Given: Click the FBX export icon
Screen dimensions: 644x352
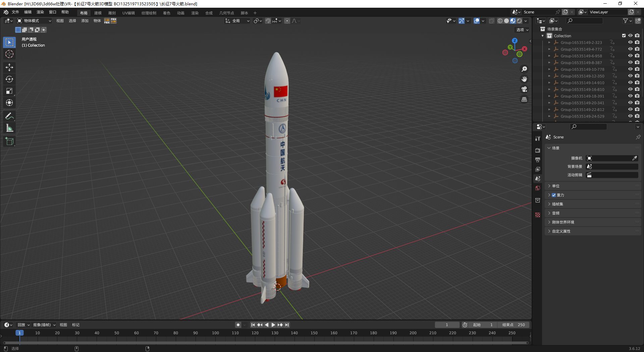Looking at the screenshot, I should [114, 21].
